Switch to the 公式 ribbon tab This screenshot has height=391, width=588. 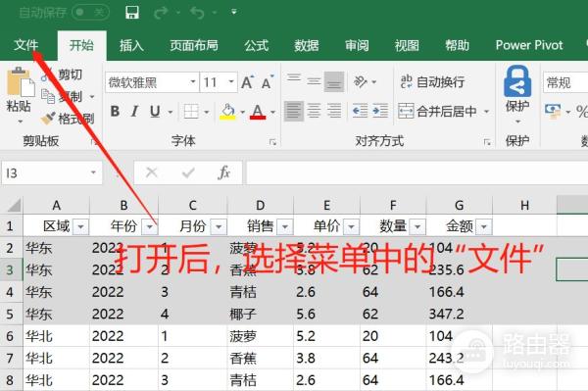[x=257, y=45]
